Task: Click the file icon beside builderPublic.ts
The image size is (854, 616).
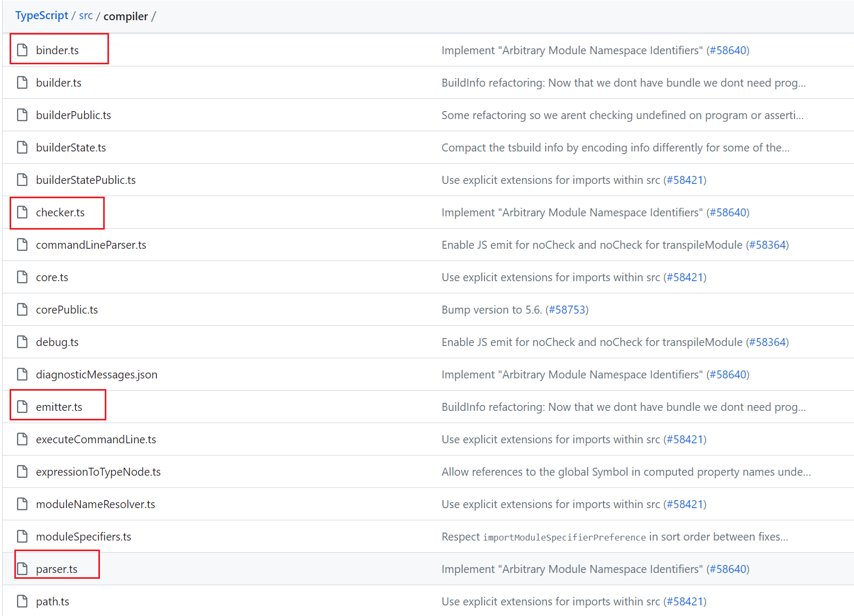Action: 22,115
